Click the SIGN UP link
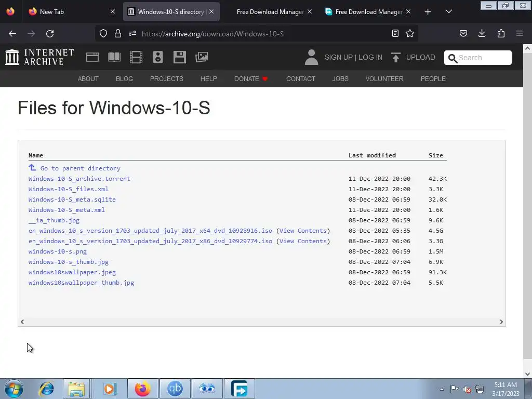532x399 pixels. pyautogui.click(x=339, y=57)
